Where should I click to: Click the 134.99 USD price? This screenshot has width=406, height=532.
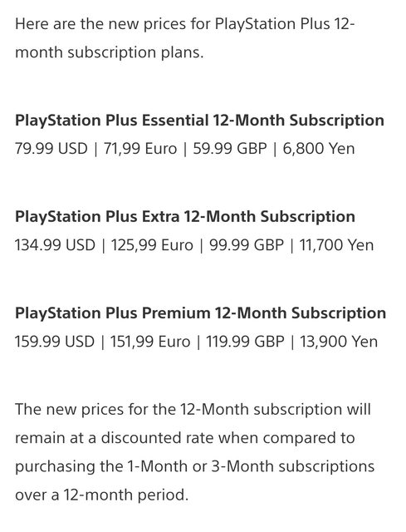(55, 245)
